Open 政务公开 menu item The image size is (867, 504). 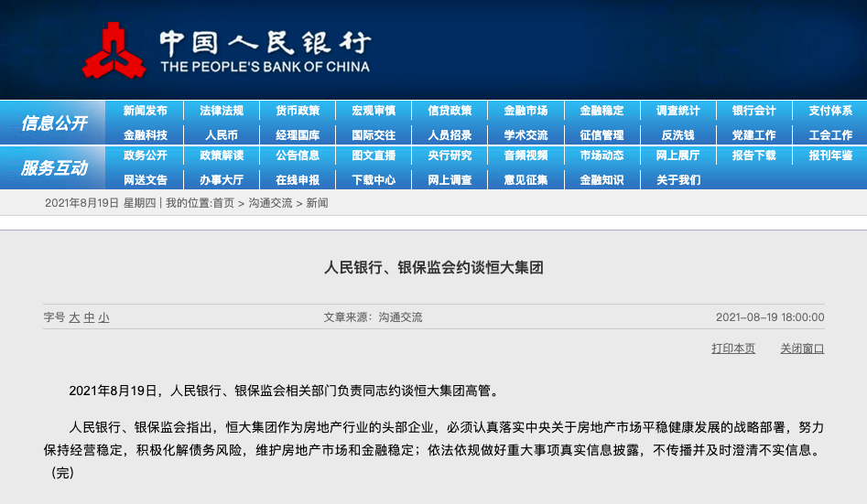point(145,155)
